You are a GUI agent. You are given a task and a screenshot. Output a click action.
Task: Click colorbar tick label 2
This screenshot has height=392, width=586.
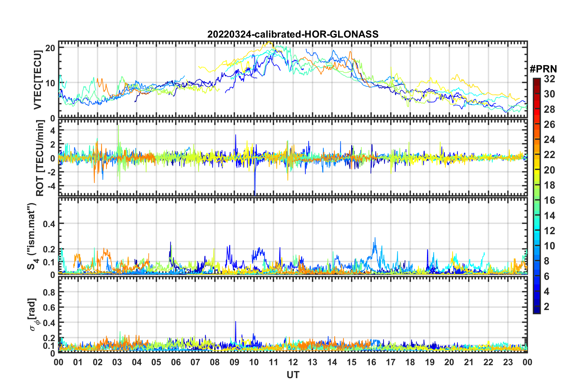[x=547, y=306]
